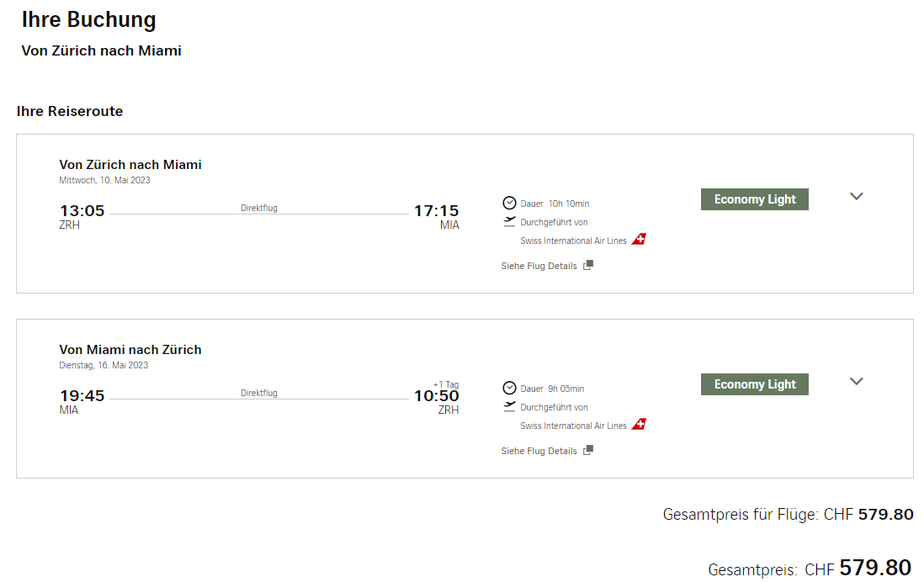
Task: Click the clock icon for the Miami–Zürich duration
Action: click(509, 388)
